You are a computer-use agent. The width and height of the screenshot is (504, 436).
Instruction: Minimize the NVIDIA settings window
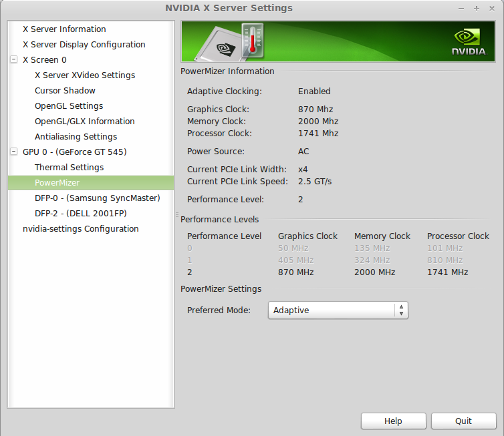pyautogui.click(x=461, y=9)
